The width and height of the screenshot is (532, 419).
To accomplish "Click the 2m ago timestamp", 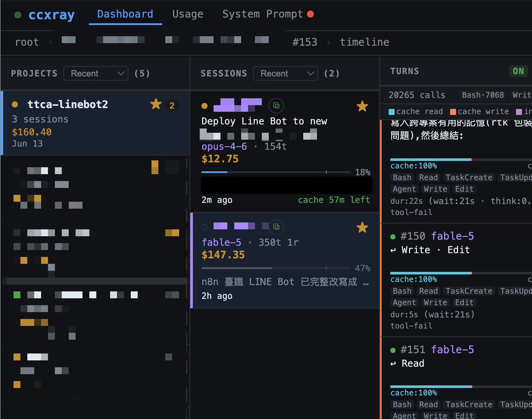I will (217, 200).
